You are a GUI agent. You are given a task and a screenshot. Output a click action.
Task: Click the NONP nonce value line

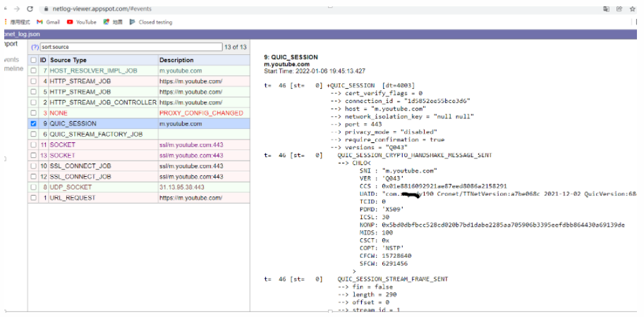coord(492,225)
